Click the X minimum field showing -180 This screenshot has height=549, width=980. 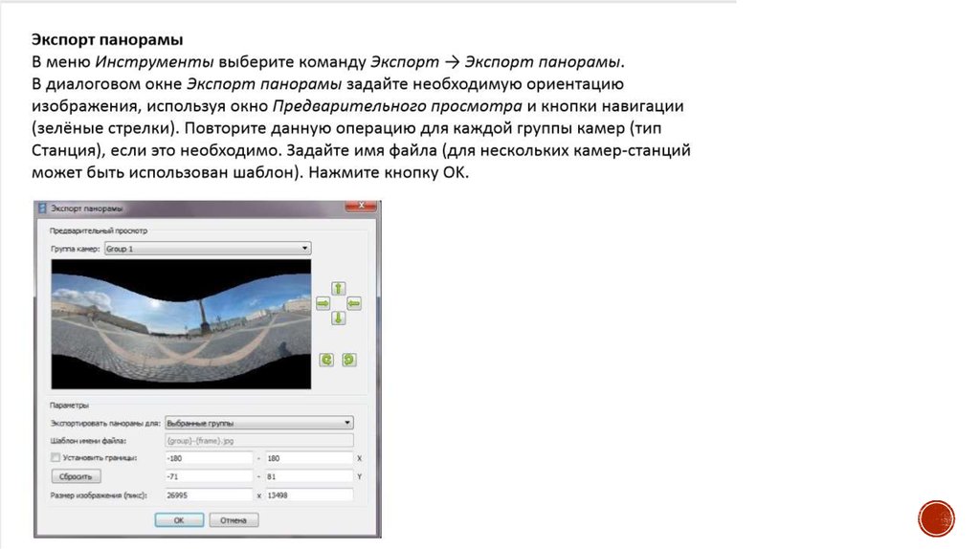[208, 458]
